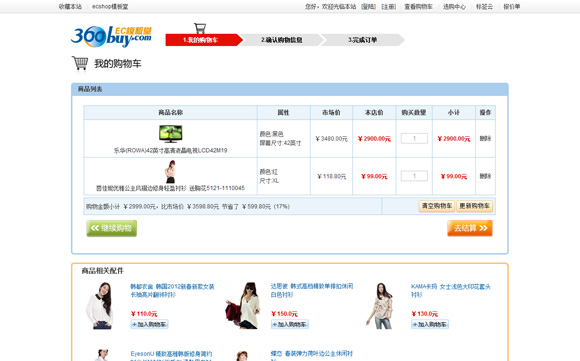Open the ROWA LCD TV product thumbnail
This screenshot has width=580, height=361.
click(171, 134)
